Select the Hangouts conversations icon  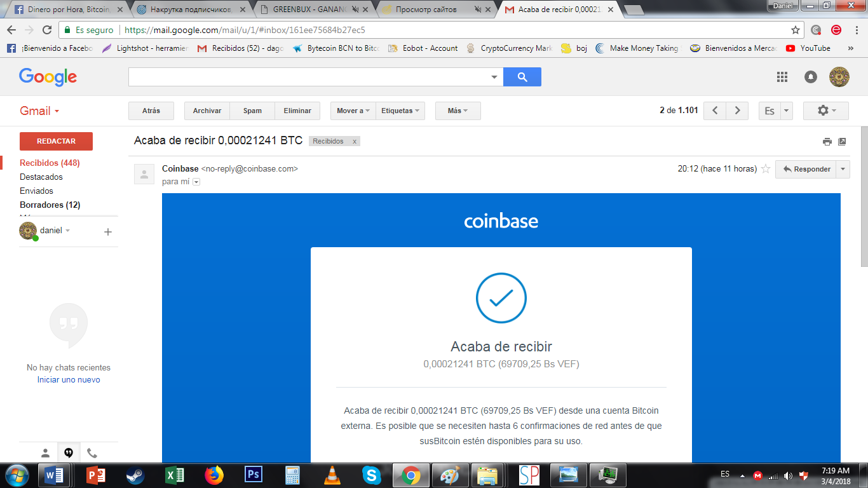(x=69, y=453)
